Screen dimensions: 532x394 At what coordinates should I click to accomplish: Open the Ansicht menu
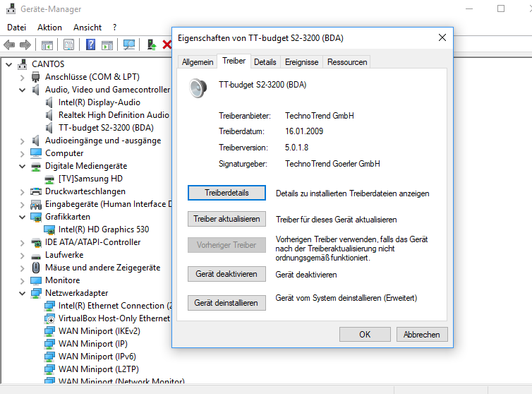coord(87,27)
